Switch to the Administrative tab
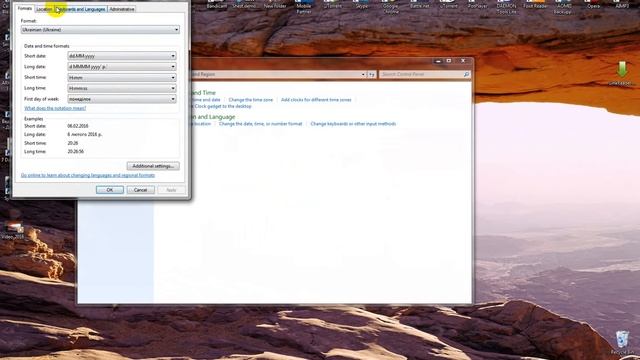This screenshot has width=640, height=360. pyautogui.click(x=122, y=9)
